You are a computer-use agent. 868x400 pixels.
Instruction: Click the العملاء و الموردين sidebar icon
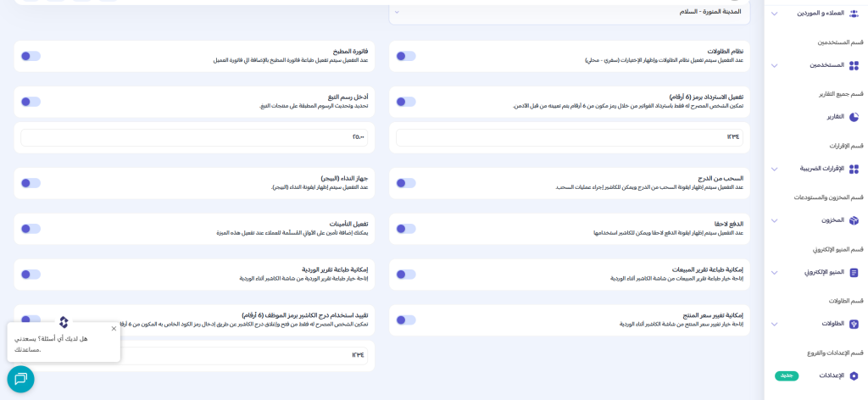click(854, 13)
